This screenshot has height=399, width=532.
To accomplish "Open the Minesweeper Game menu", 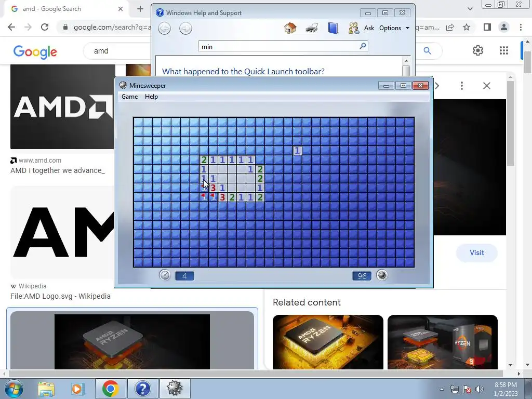I will (129, 97).
